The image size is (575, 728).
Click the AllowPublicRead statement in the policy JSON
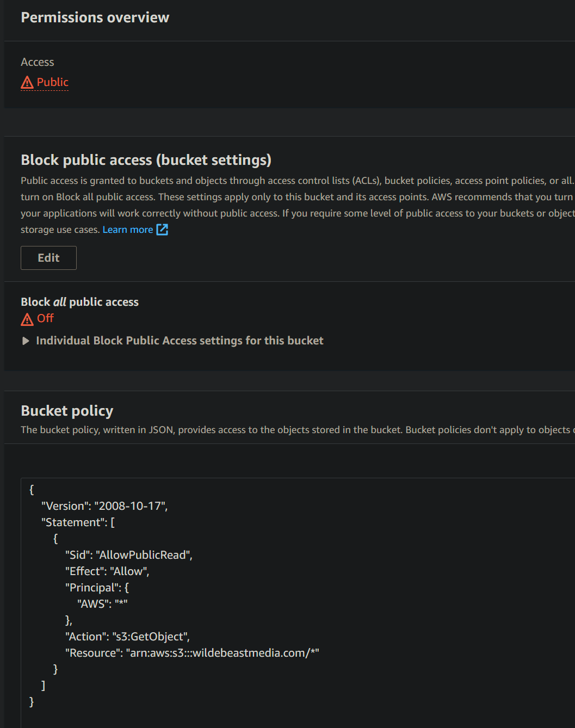128,554
